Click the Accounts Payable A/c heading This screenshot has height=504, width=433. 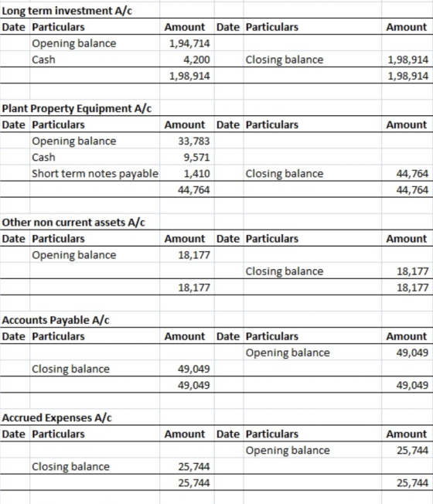56,320
